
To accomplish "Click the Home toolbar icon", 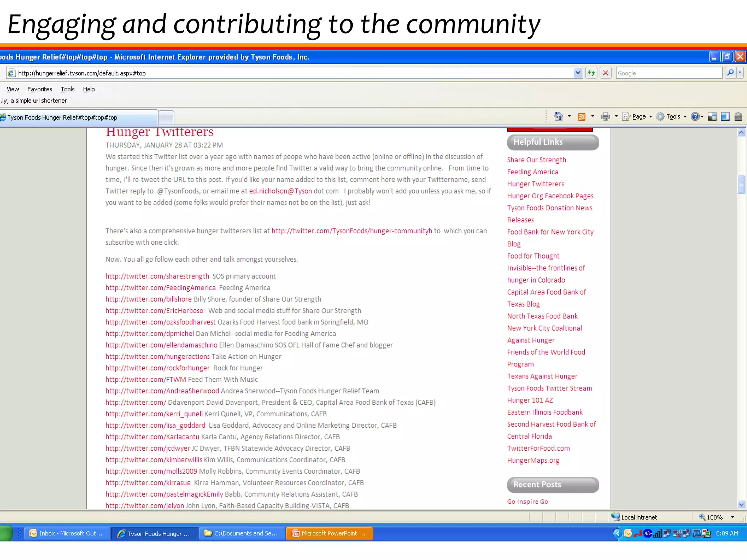I will (558, 117).
